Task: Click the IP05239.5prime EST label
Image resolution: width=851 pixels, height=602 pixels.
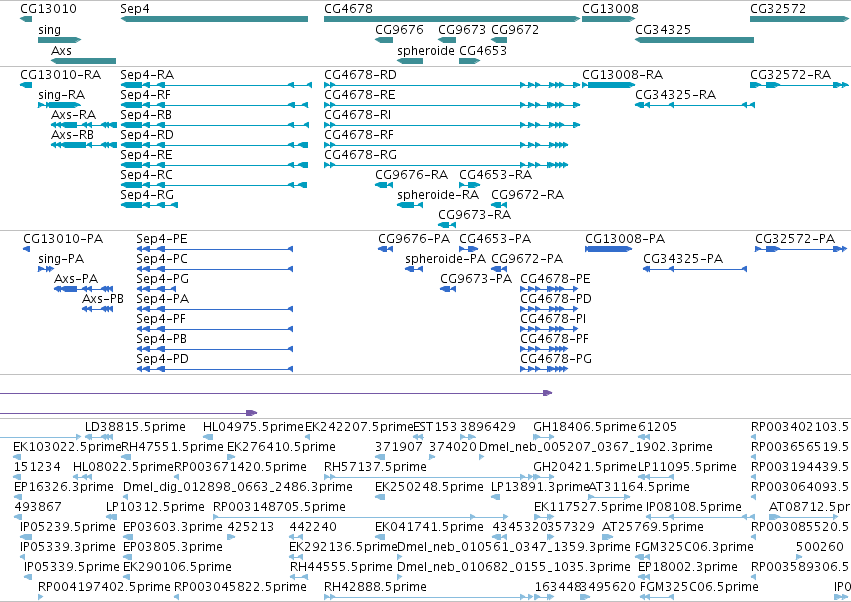Action: point(68,527)
